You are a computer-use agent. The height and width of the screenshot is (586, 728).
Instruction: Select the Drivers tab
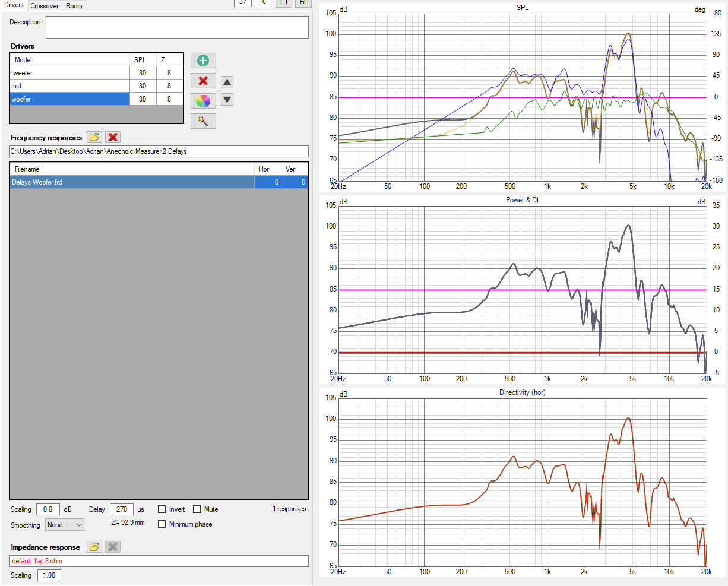14,5
